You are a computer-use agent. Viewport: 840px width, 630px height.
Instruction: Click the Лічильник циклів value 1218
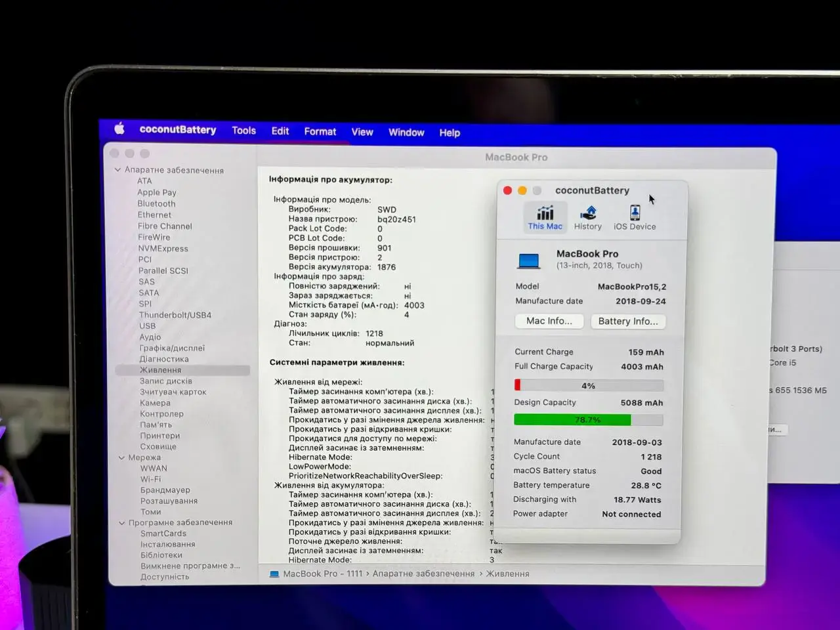374,333
